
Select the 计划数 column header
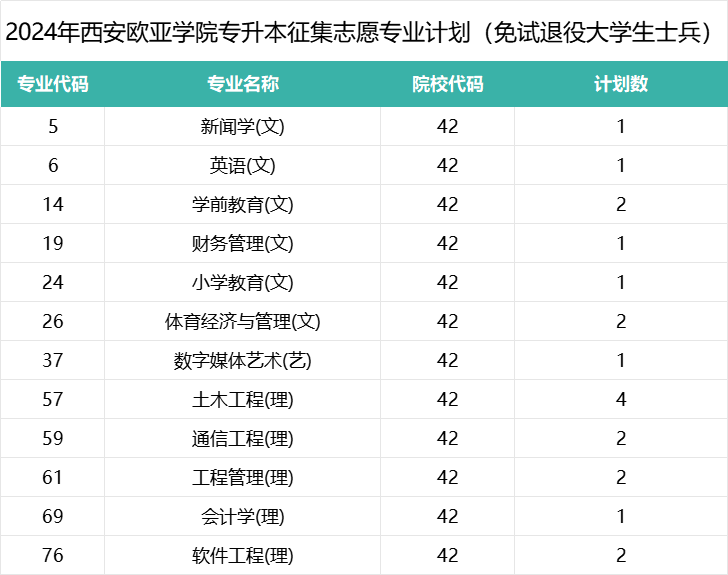tap(621, 84)
